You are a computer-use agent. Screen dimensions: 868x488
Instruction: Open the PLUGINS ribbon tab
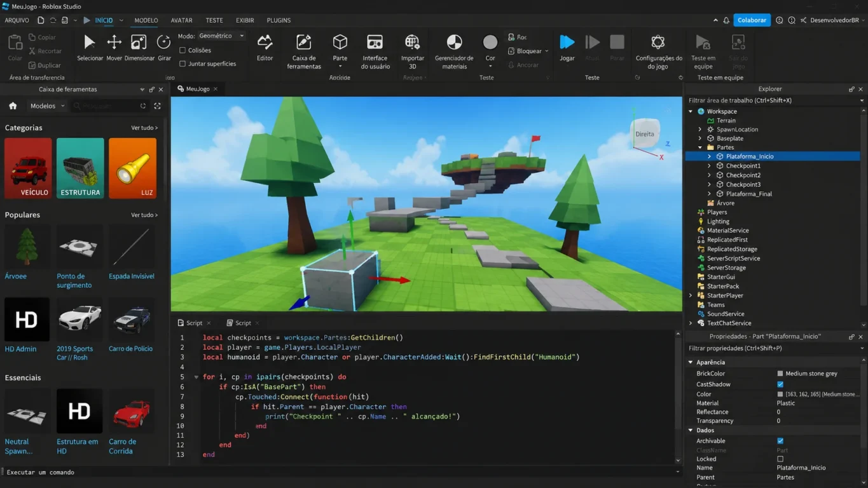pyautogui.click(x=279, y=20)
